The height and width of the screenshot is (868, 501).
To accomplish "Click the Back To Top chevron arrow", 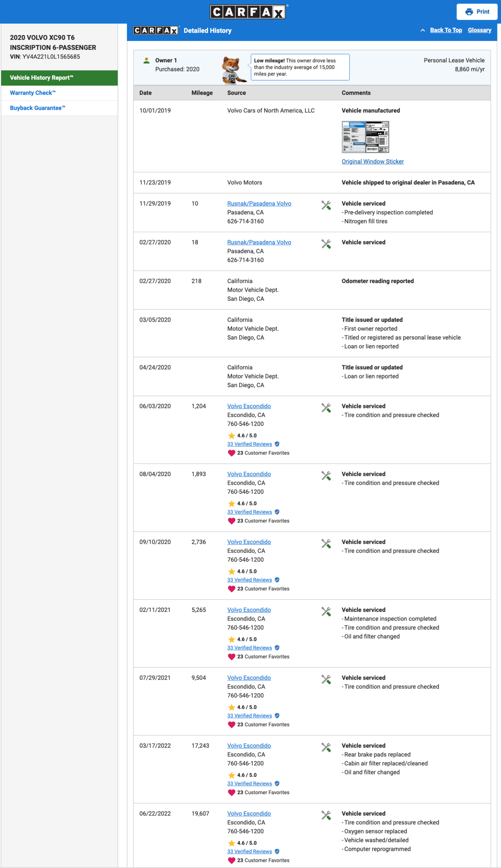I will pos(422,30).
